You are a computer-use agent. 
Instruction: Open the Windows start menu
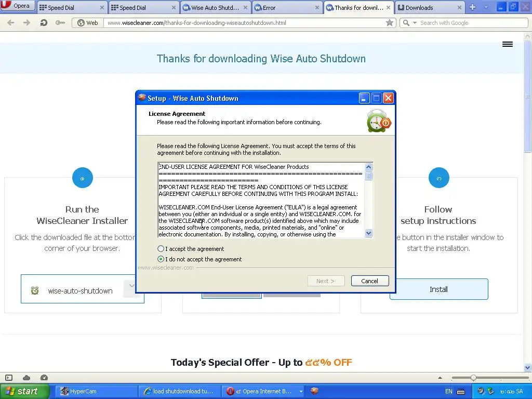click(x=24, y=391)
